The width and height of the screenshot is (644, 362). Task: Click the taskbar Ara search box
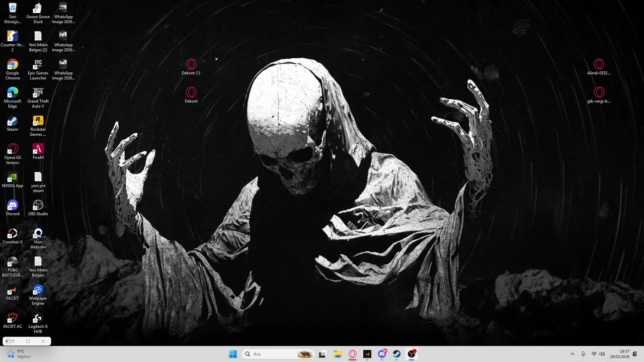(278, 354)
